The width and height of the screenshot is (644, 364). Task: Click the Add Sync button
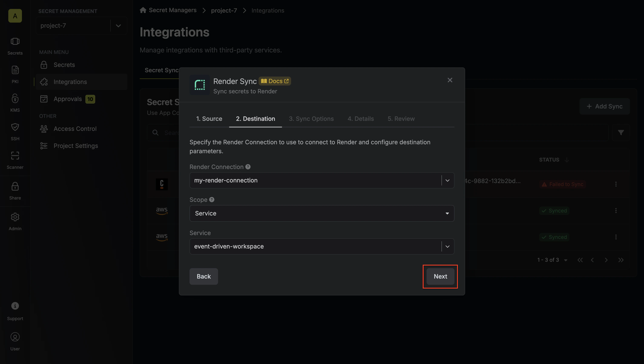[605, 106]
